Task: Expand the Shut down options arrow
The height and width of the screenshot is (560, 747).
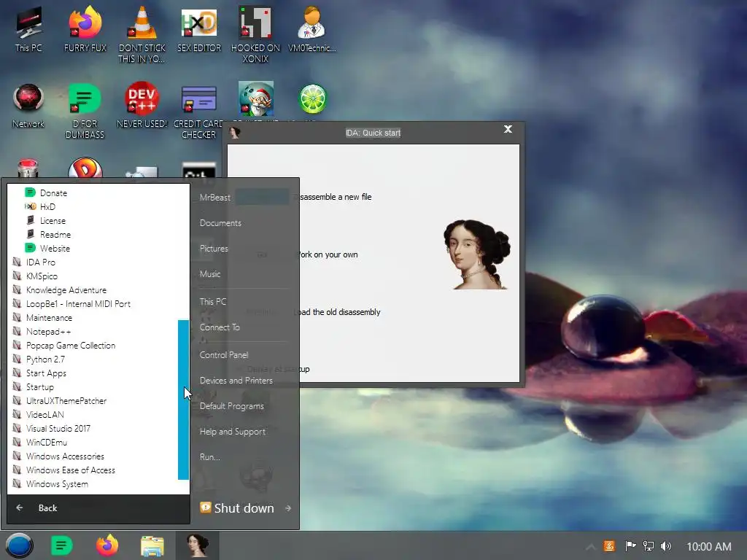Action: point(288,508)
